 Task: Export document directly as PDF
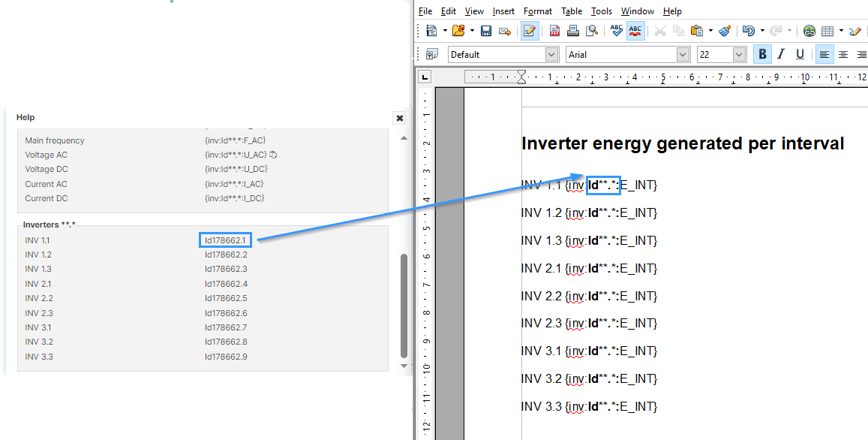tap(554, 31)
